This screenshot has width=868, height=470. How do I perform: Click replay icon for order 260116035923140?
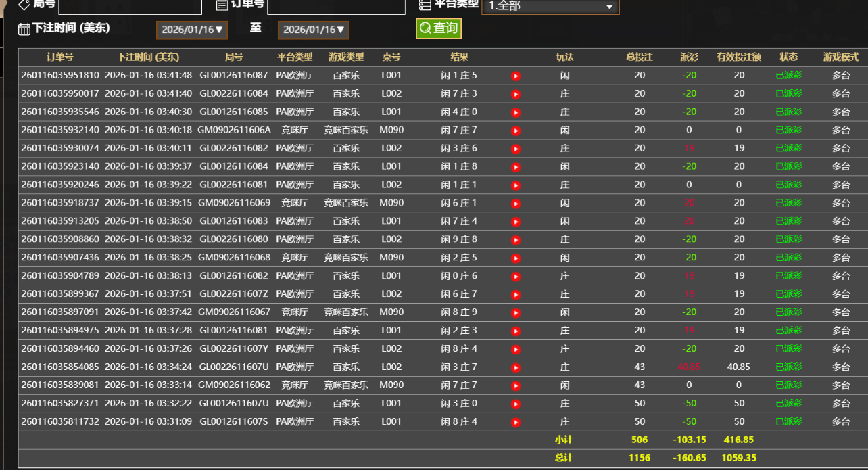pyautogui.click(x=516, y=167)
